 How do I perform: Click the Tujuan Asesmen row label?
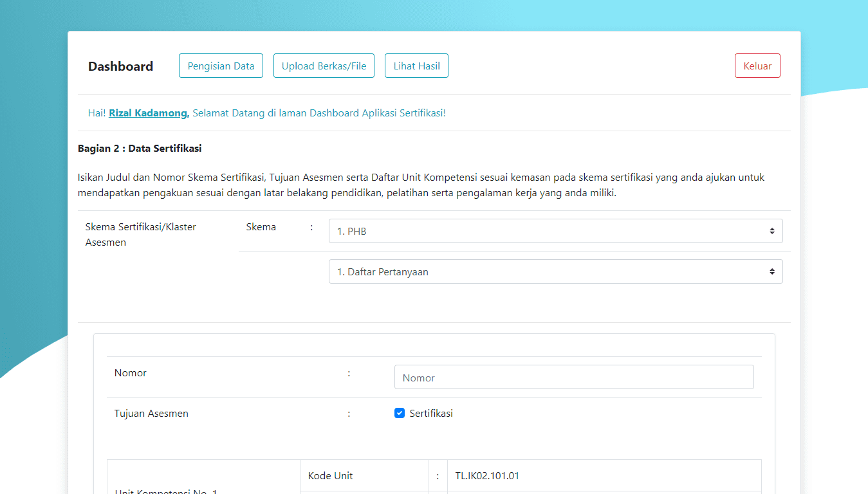[x=151, y=414]
